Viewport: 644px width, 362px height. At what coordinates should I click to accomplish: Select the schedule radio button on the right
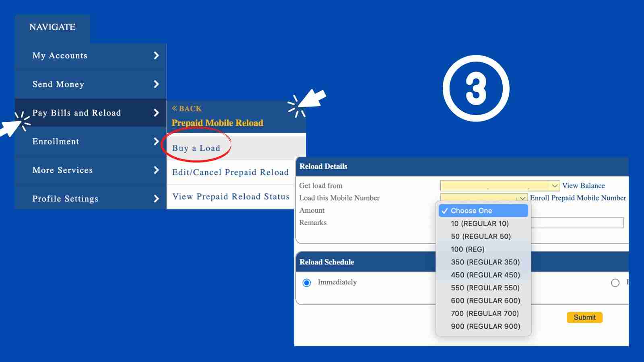(615, 283)
